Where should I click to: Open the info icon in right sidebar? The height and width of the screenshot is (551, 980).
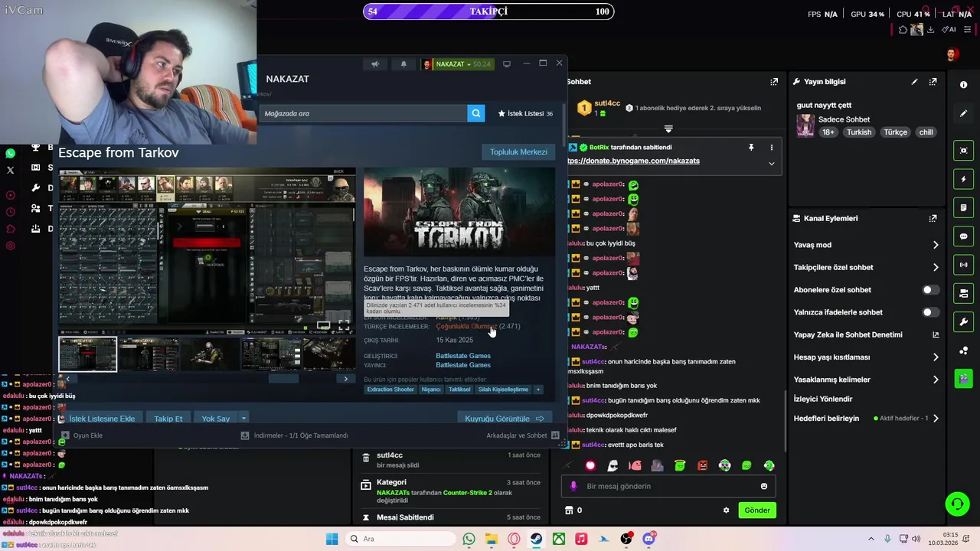click(963, 85)
